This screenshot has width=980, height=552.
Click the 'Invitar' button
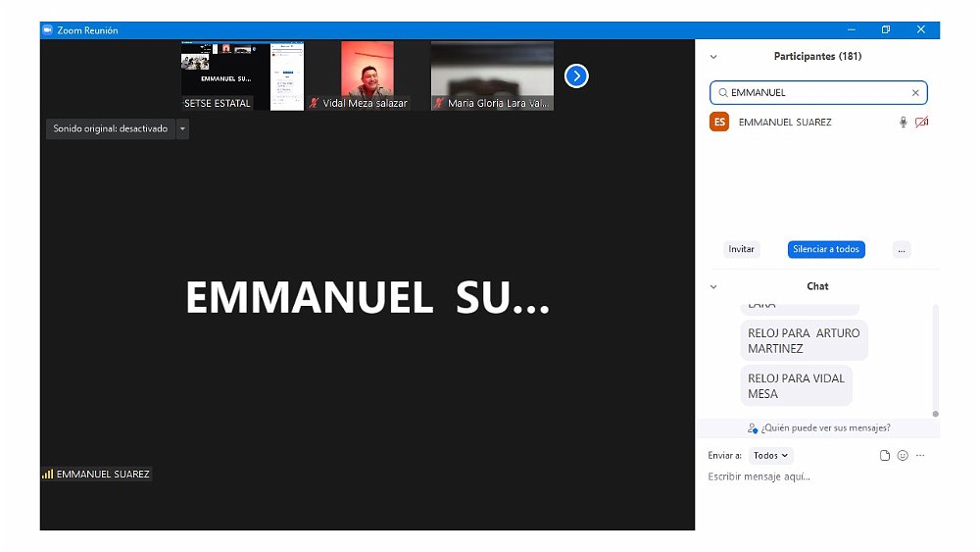(742, 250)
